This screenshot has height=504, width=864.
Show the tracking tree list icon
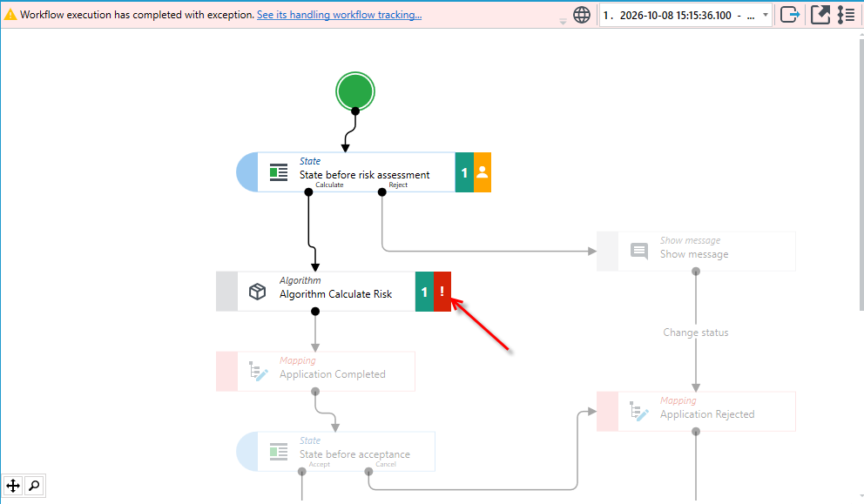[846, 15]
